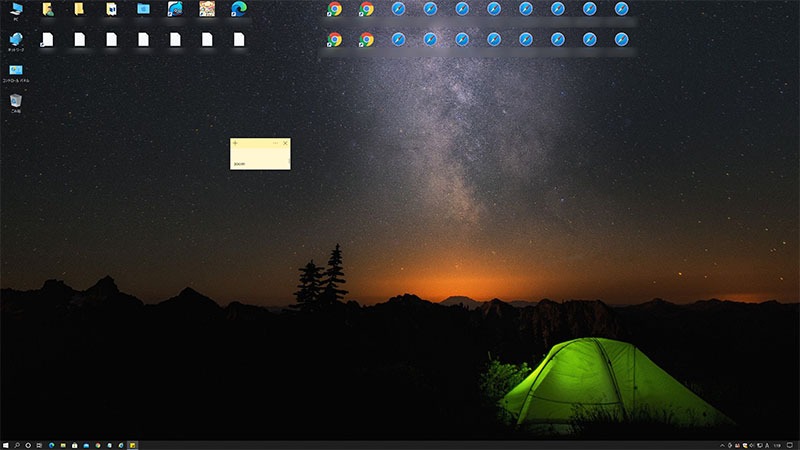The image size is (800, 450).
Task: Open the Windows Start menu
Action: coord(6,445)
